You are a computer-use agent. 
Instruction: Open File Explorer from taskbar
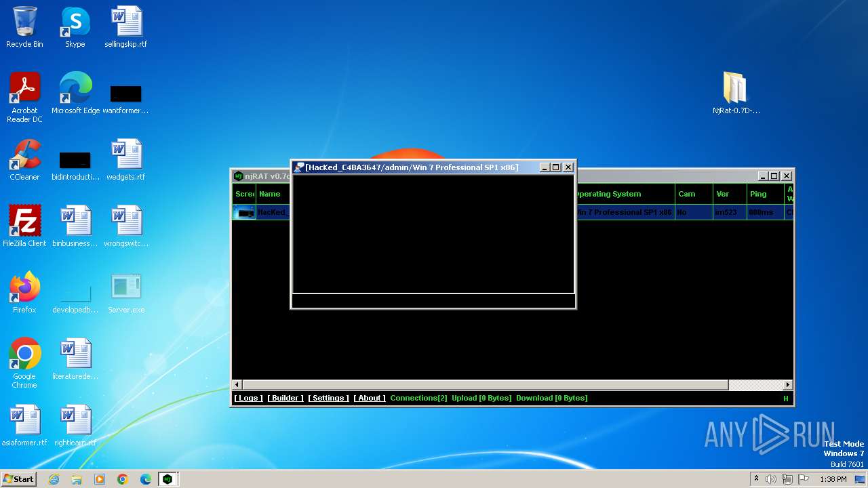(x=77, y=479)
